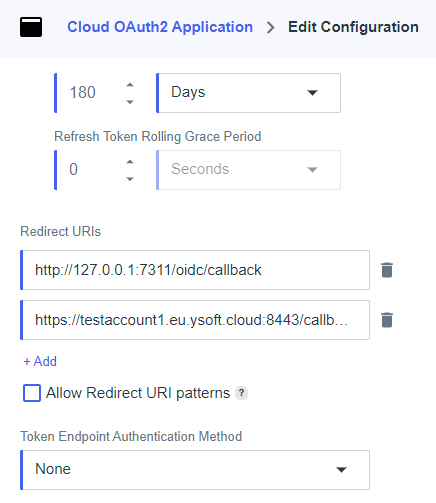
Task: Increment the grace period value up arrow
Action: [130, 162]
